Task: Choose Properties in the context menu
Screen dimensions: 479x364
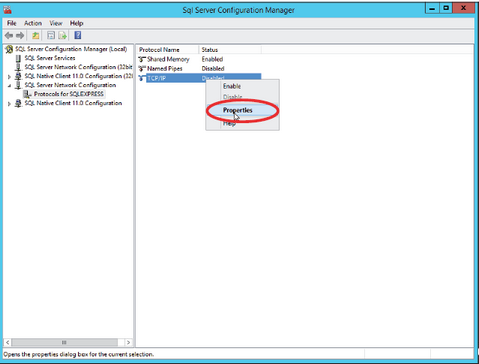Action: 242,110
